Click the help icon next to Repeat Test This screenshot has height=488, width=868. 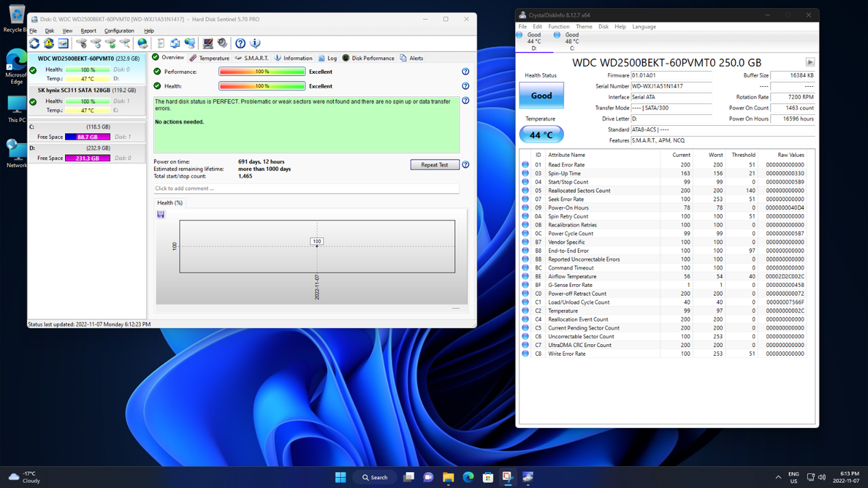coord(466,165)
